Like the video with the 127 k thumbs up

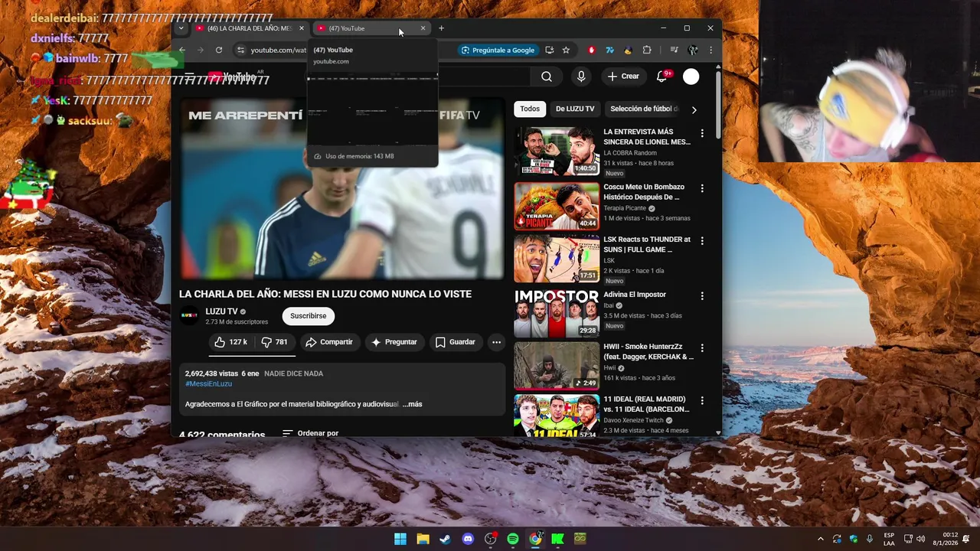tap(231, 342)
